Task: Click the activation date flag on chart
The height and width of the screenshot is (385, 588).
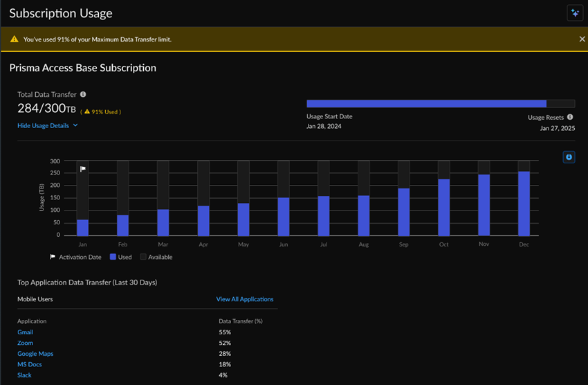Action: (x=82, y=169)
